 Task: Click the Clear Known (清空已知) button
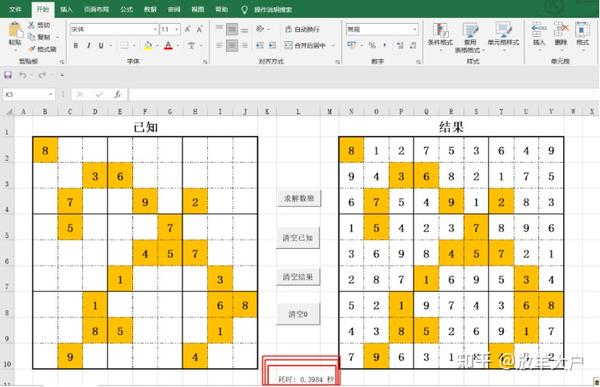pyautogui.click(x=298, y=238)
